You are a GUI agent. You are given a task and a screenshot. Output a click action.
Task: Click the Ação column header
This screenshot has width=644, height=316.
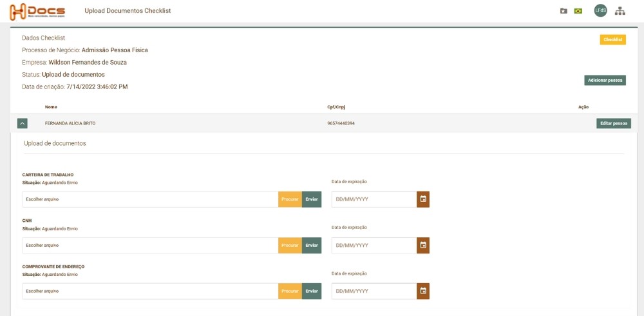coord(583,107)
